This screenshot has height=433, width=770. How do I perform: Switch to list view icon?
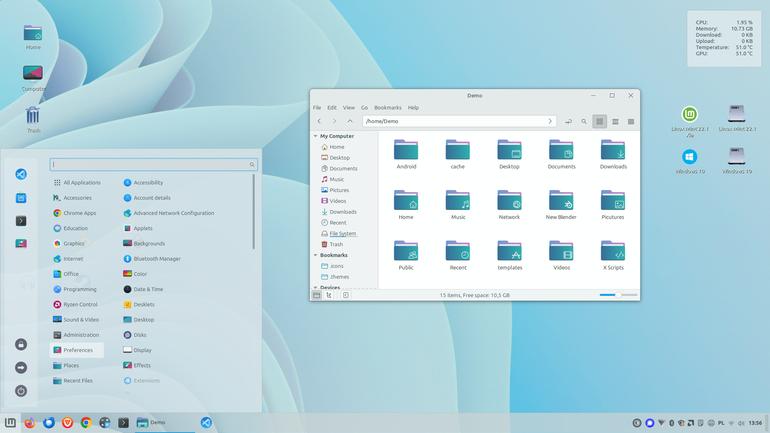tap(615, 121)
